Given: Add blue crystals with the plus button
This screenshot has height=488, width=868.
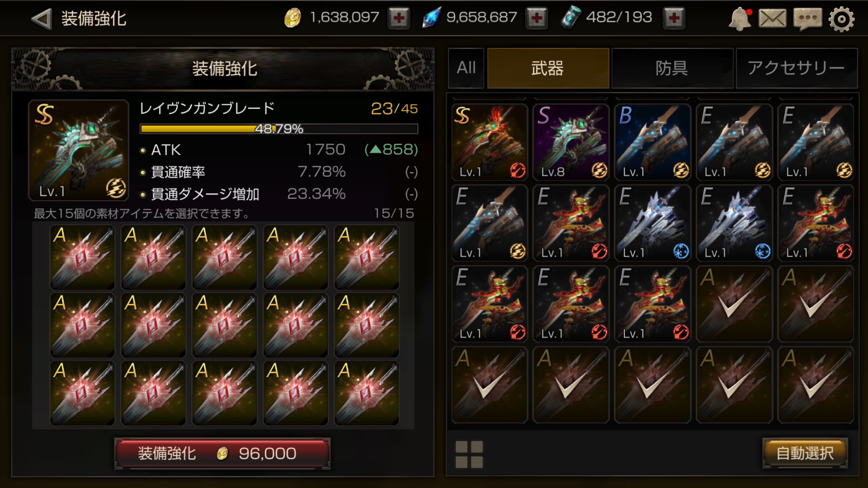Looking at the screenshot, I should tap(536, 18).
